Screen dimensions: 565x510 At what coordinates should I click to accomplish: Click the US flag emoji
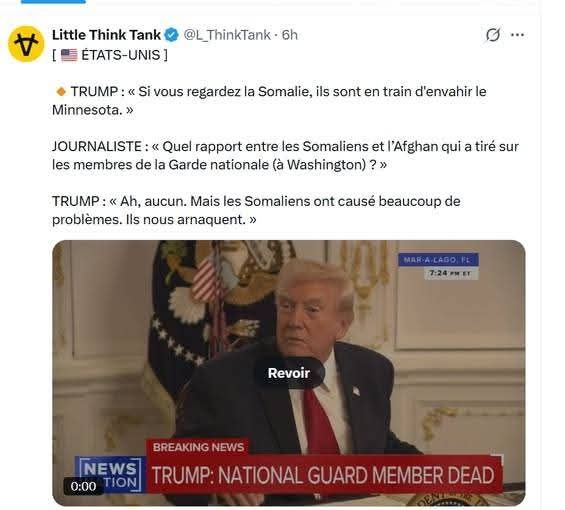click(x=69, y=55)
